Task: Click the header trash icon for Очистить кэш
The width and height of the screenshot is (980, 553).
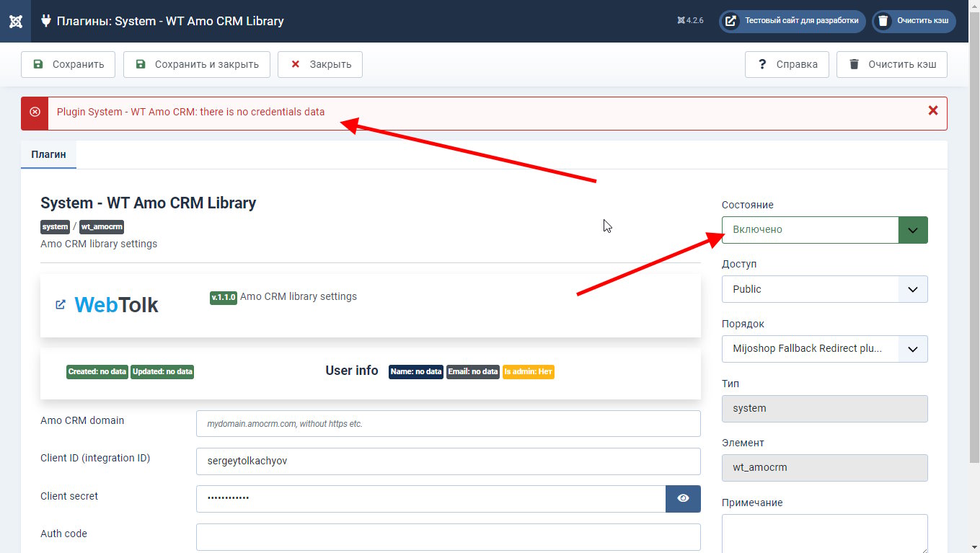Action: click(x=883, y=21)
